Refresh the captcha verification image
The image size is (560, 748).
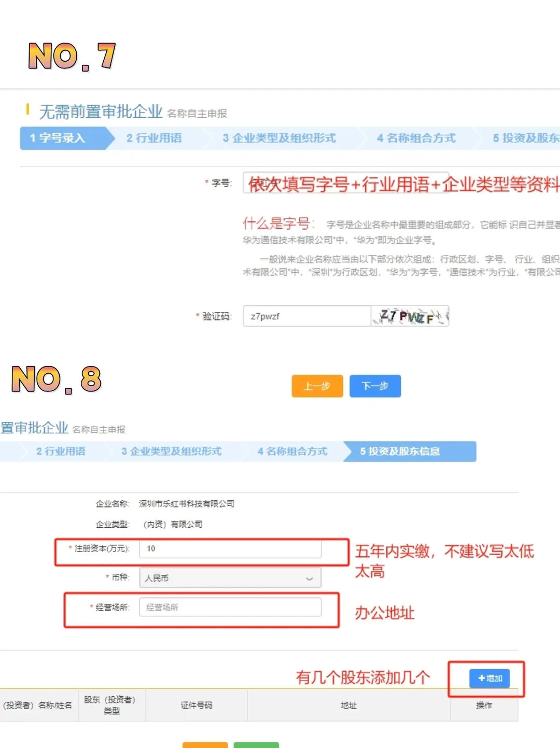(410, 316)
